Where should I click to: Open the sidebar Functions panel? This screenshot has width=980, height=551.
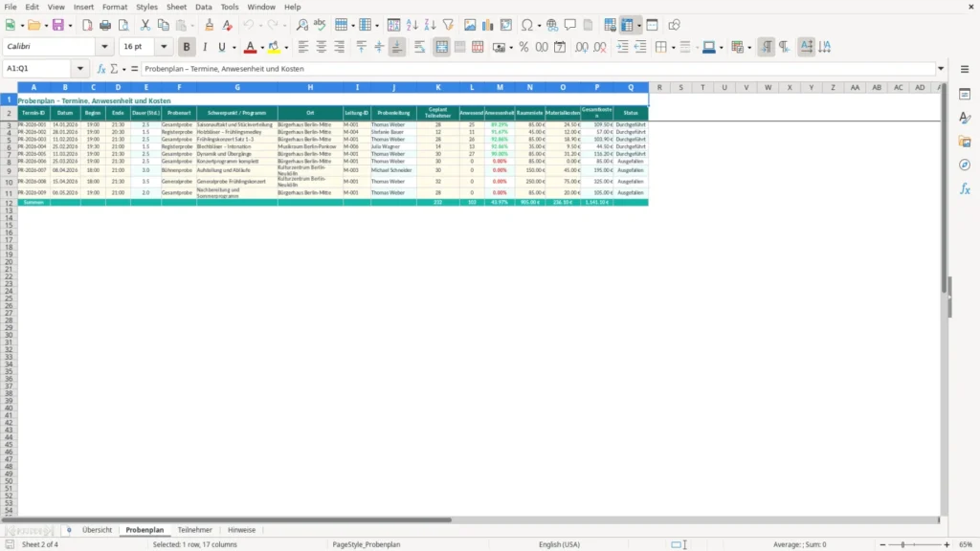coord(965,188)
